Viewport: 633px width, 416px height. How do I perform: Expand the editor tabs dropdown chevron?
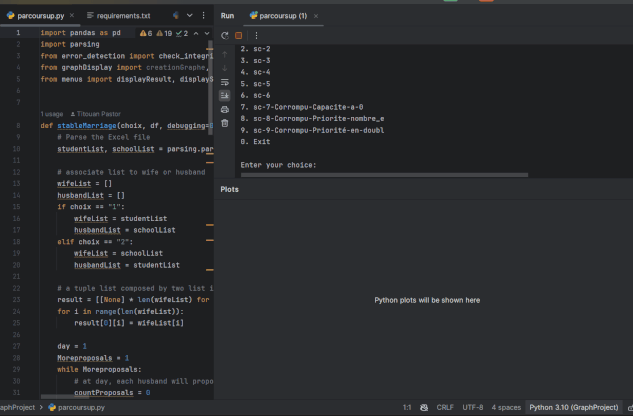(x=191, y=16)
